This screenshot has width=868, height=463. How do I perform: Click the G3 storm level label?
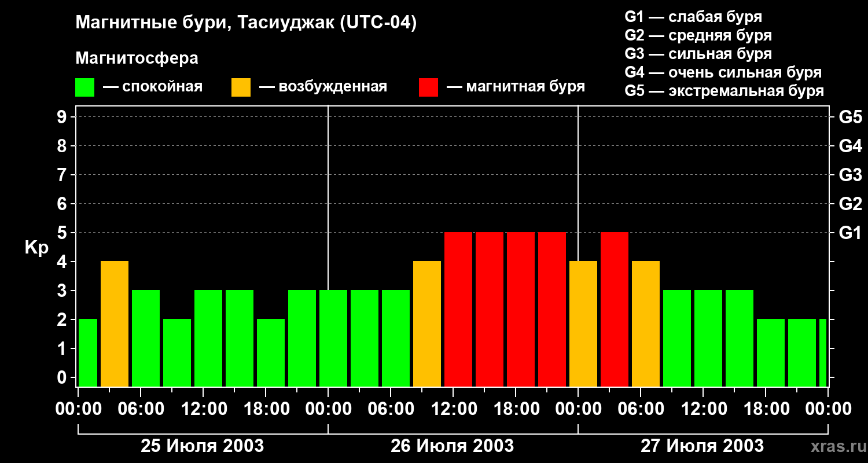[x=850, y=175]
